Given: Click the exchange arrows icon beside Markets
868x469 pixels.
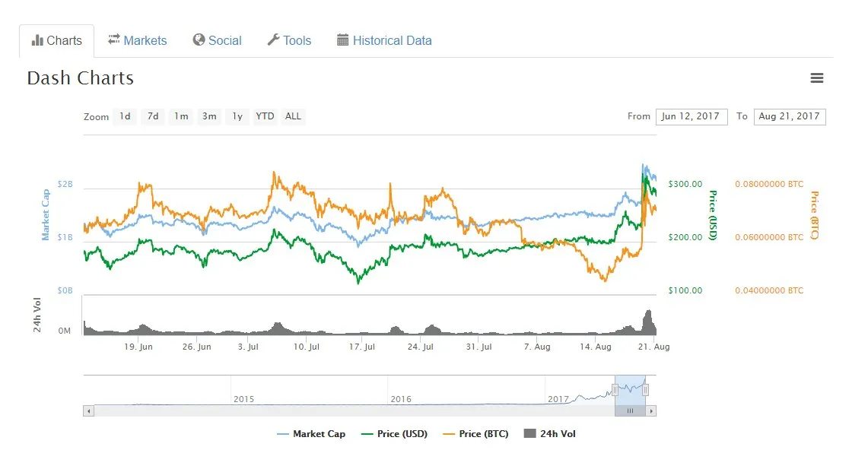Looking at the screenshot, I should click(113, 40).
